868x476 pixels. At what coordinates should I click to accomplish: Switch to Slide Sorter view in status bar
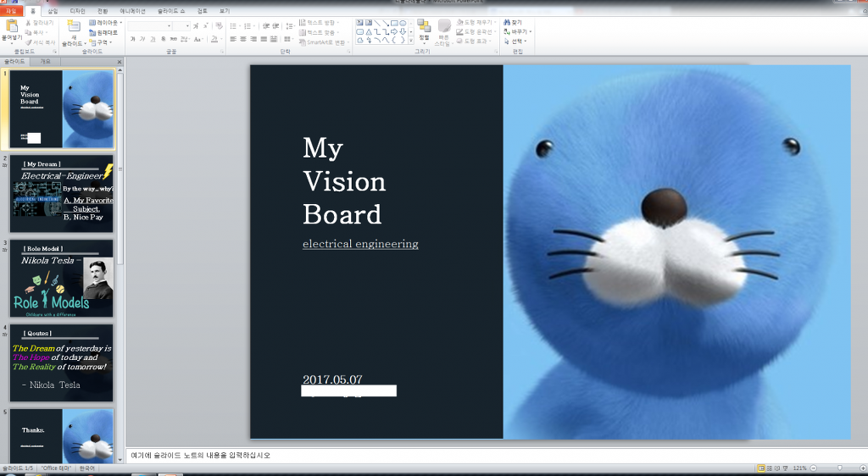(770, 468)
